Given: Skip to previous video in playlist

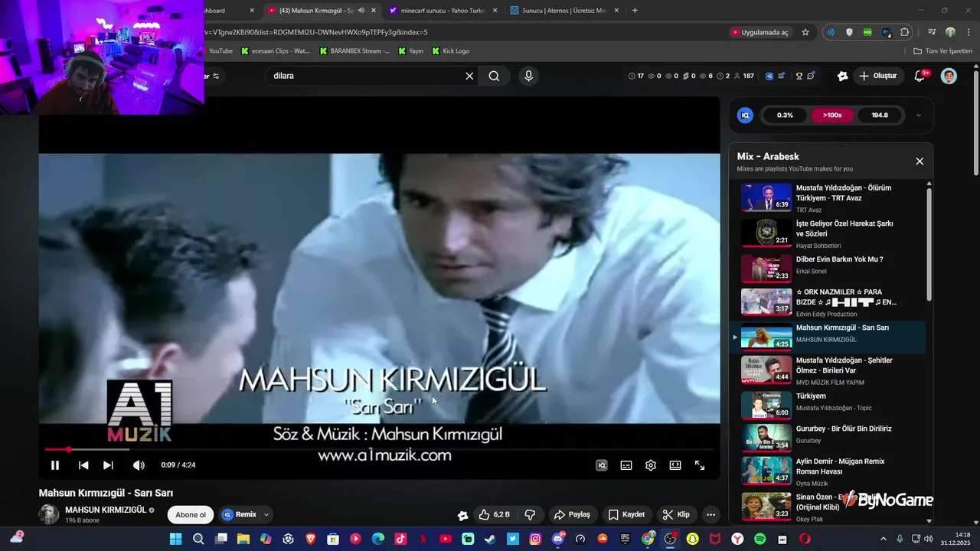Looking at the screenshot, I should pos(83,465).
